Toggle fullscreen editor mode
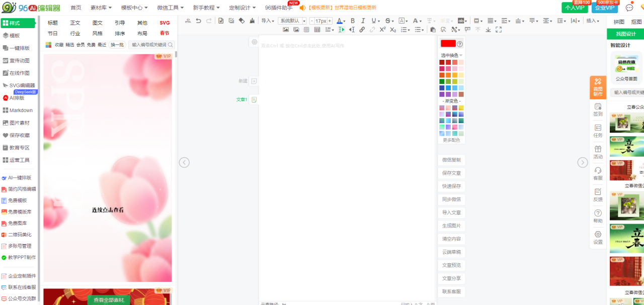Screen dimensions: 644x305 499,30
